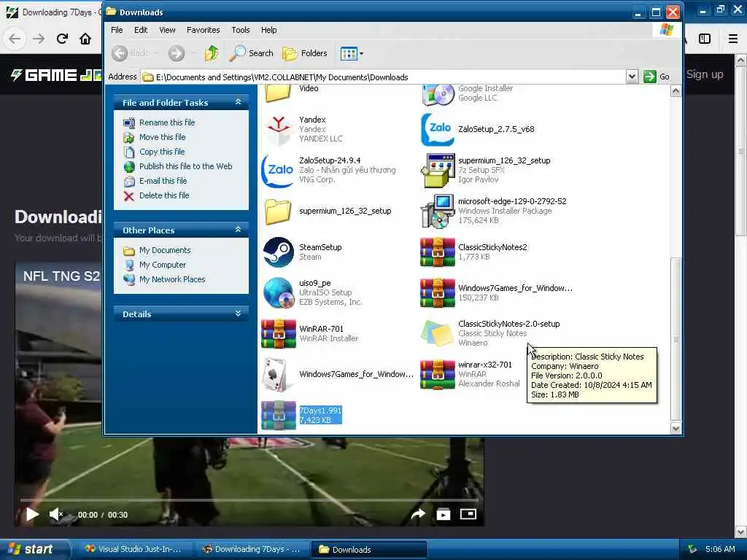Image resolution: width=747 pixels, height=560 pixels.
Task: Toggle the video fullscreen icon
Action: pos(468,514)
